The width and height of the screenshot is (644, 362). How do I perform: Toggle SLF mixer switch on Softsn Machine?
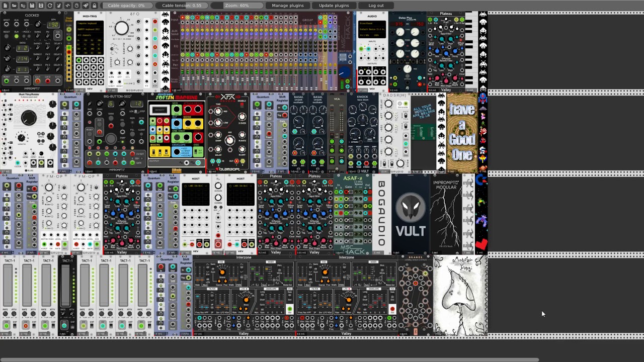coord(160,152)
